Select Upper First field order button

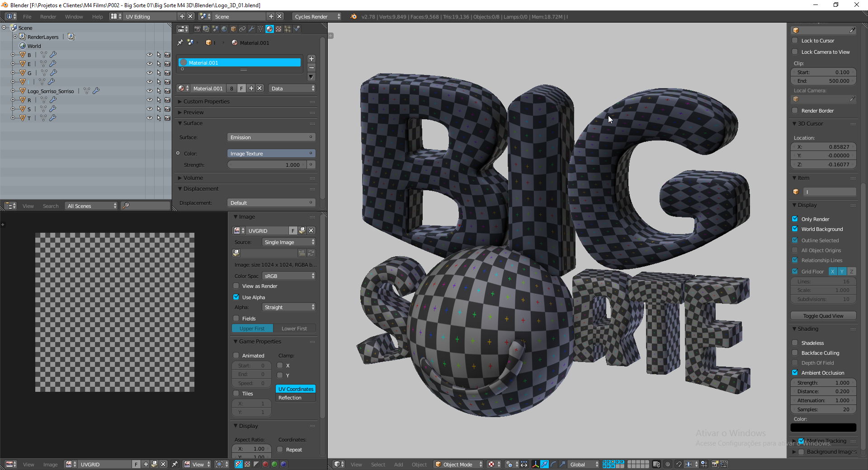tap(252, 329)
